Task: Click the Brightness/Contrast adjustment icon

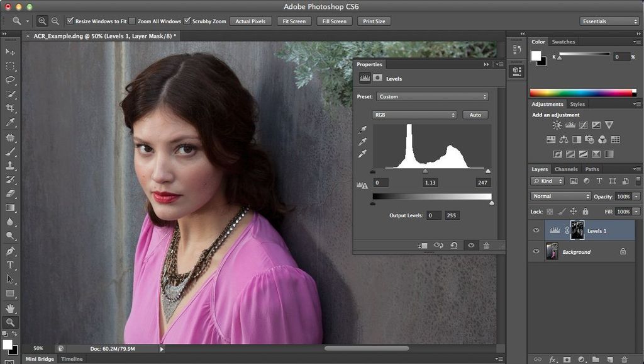Action: click(557, 125)
